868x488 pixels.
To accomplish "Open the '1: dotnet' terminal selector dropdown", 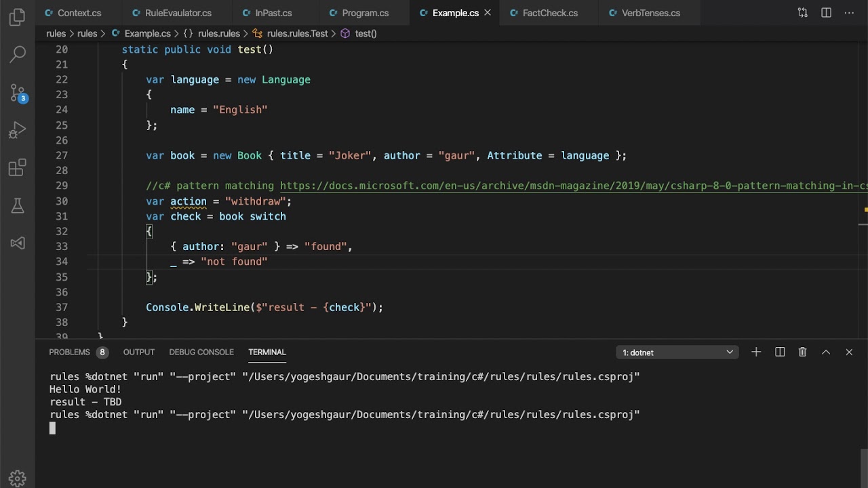I will (x=677, y=352).
